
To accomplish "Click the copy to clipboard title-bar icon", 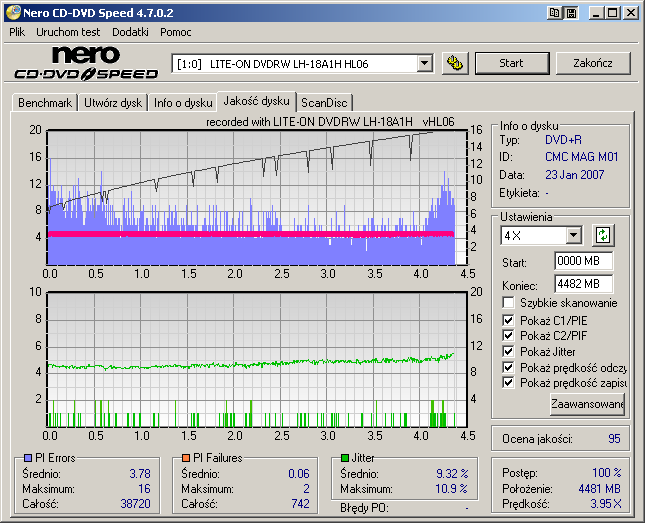I will tap(555, 13).
